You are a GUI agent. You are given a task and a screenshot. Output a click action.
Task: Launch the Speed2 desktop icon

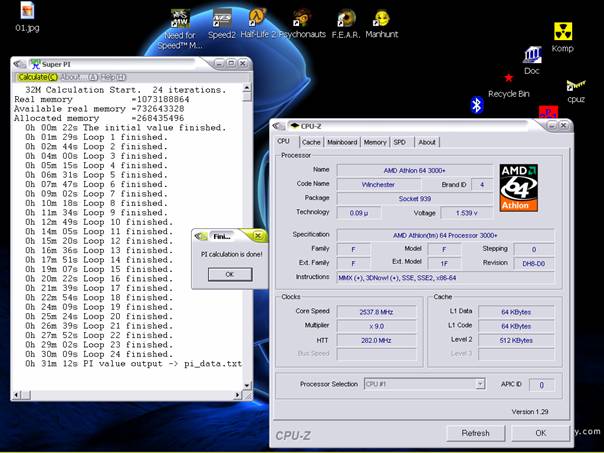click(x=222, y=19)
